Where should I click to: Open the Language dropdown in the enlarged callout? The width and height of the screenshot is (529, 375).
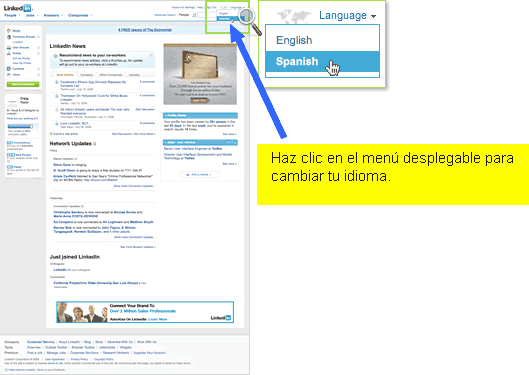347,16
